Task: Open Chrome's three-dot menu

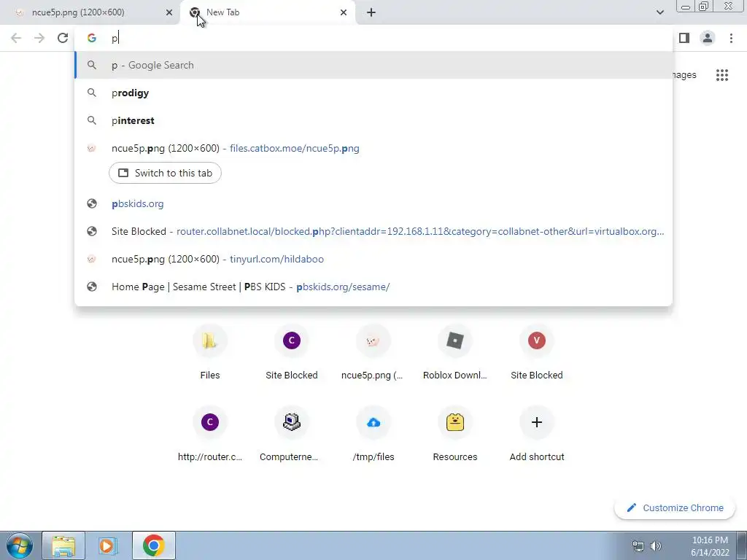Action: point(731,38)
